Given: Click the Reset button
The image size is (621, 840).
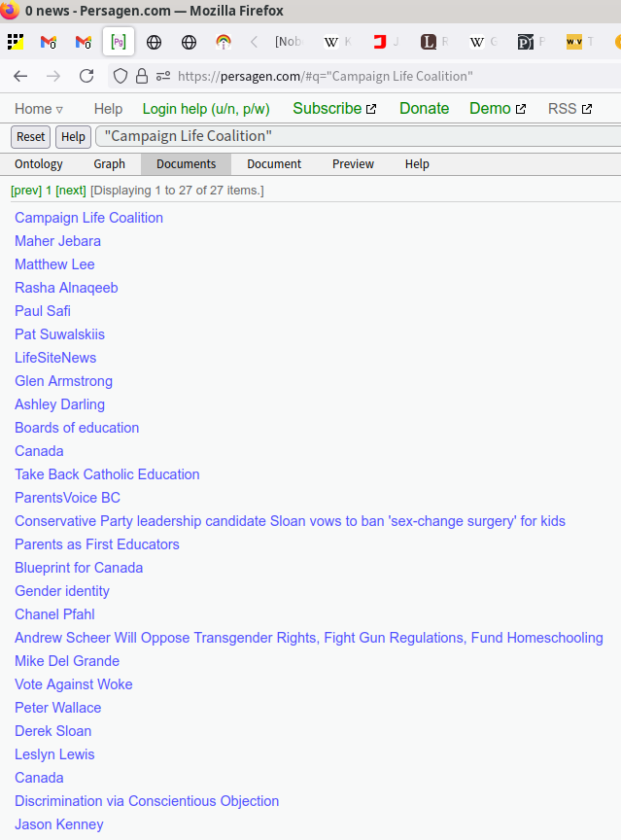Looking at the screenshot, I should tap(30, 137).
